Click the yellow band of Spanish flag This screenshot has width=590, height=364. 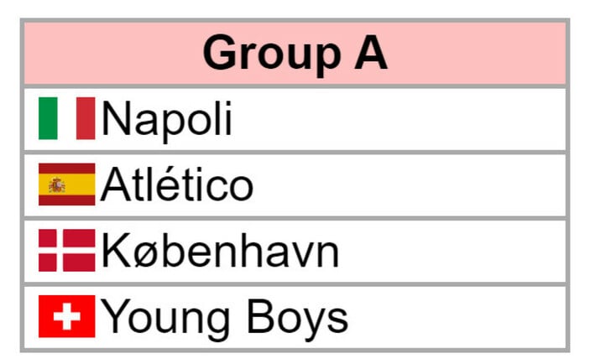pos(66,185)
